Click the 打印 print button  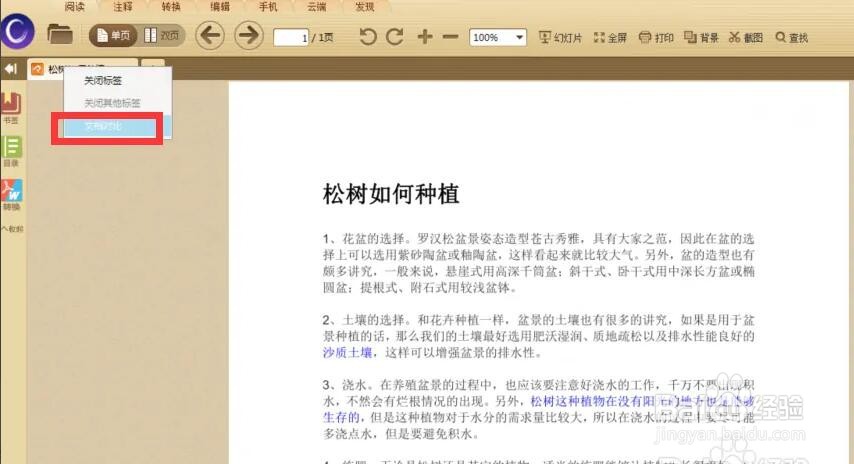click(x=656, y=38)
